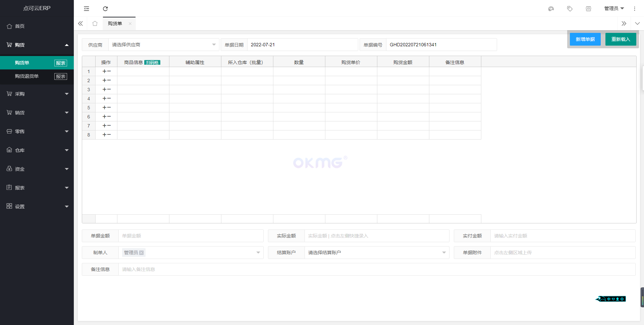Click the plus-minus operation icon in row 1
644x325 pixels.
(107, 71)
